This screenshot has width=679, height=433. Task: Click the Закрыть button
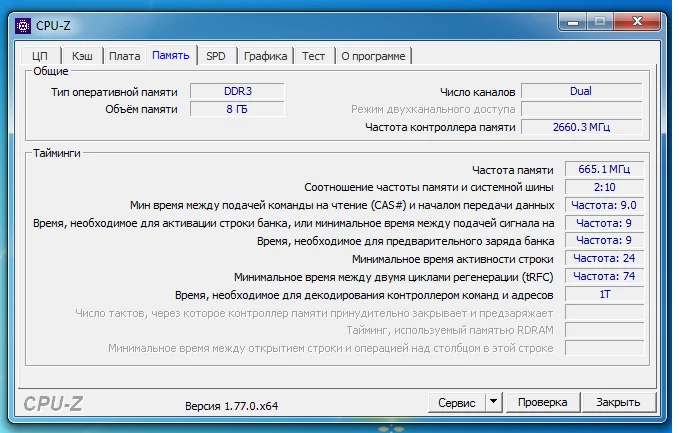(x=618, y=403)
